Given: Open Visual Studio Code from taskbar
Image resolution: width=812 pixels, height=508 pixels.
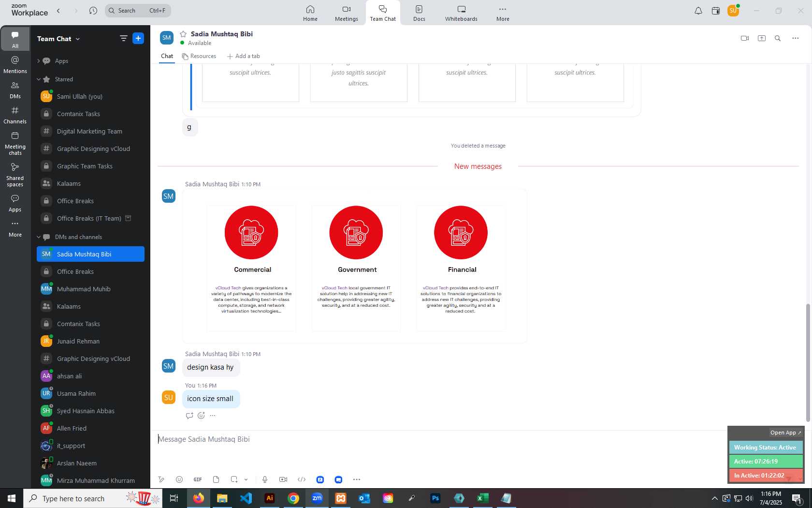Looking at the screenshot, I should tap(246, 498).
